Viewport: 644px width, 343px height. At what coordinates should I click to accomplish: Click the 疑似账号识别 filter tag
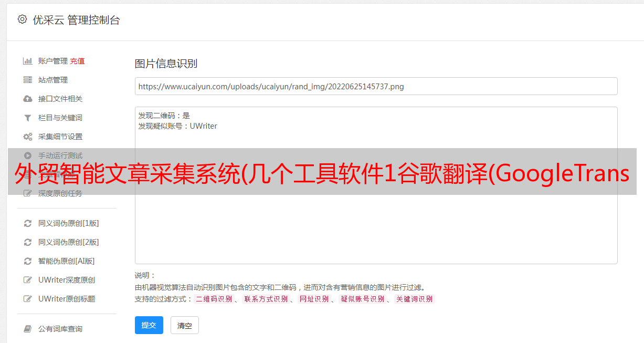pyautogui.click(x=363, y=299)
